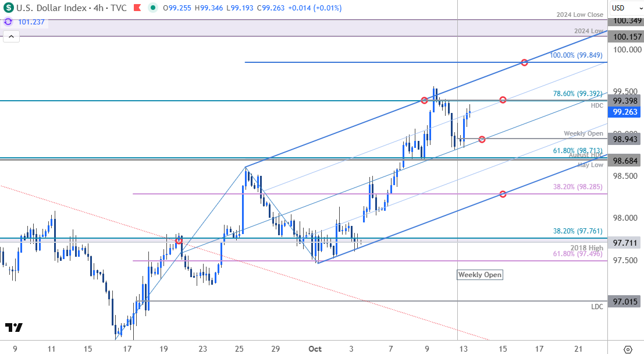Screen dimensions: 644x354
Task: Click the low value L99.193
Action: 240,8
